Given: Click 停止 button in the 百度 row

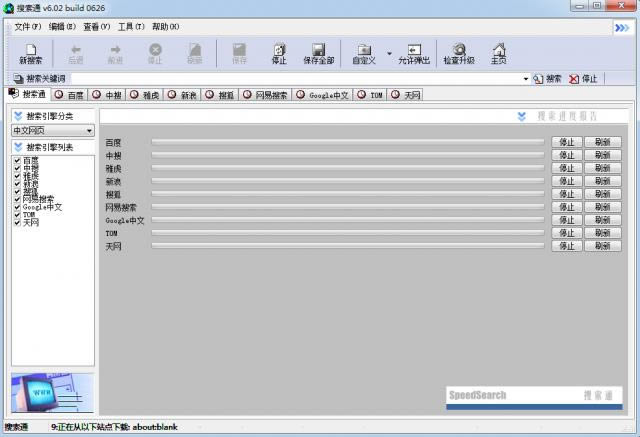Looking at the screenshot, I should click(567, 142).
